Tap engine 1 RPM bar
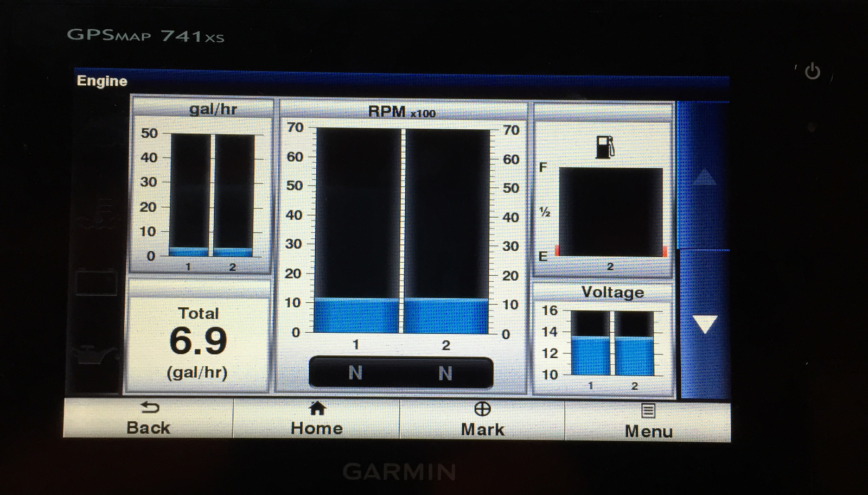This screenshot has height=495, width=868. tap(357, 231)
